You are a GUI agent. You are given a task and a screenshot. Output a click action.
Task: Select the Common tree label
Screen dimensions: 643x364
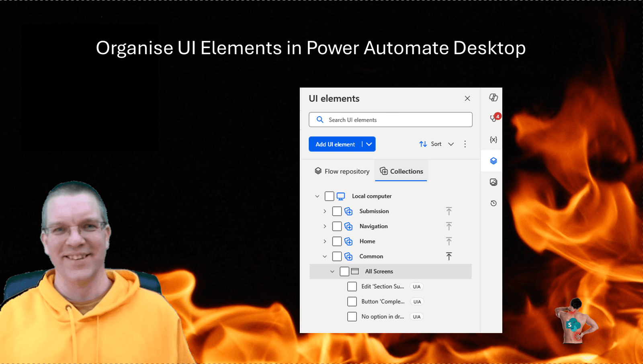pyautogui.click(x=371, y=256)
